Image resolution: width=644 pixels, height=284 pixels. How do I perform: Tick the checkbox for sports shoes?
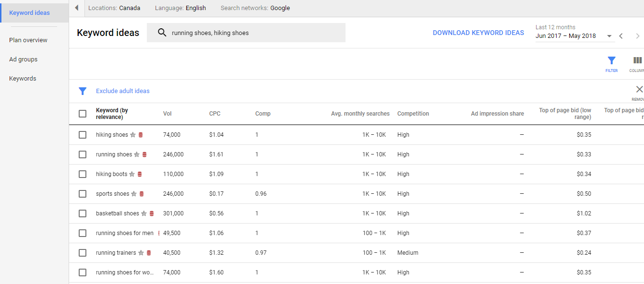point(83,194)
